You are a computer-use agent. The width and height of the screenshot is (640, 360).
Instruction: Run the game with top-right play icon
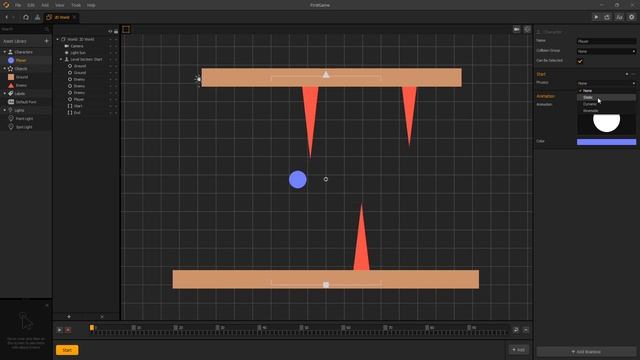pos(596,17)
